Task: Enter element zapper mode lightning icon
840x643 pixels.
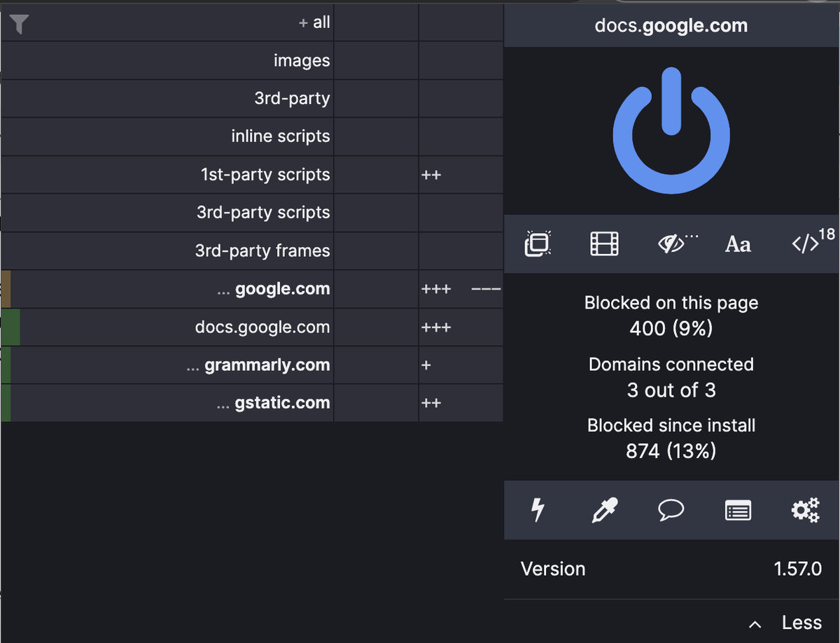Action: coord(538,510)
